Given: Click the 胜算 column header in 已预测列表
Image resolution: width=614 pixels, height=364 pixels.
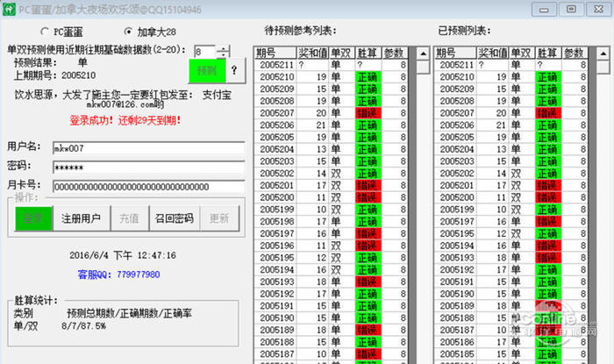Looking at the screenshot, I should 548,53.
